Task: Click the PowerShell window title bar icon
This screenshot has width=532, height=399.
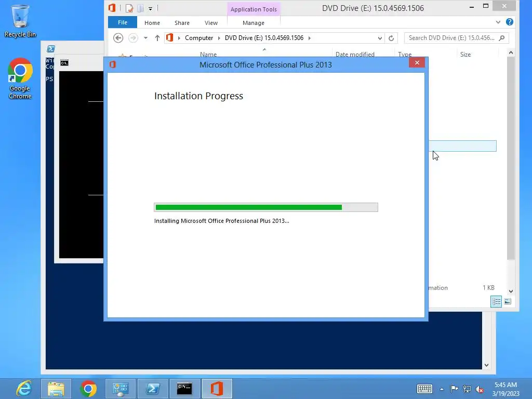Action: tap(51, 49)
